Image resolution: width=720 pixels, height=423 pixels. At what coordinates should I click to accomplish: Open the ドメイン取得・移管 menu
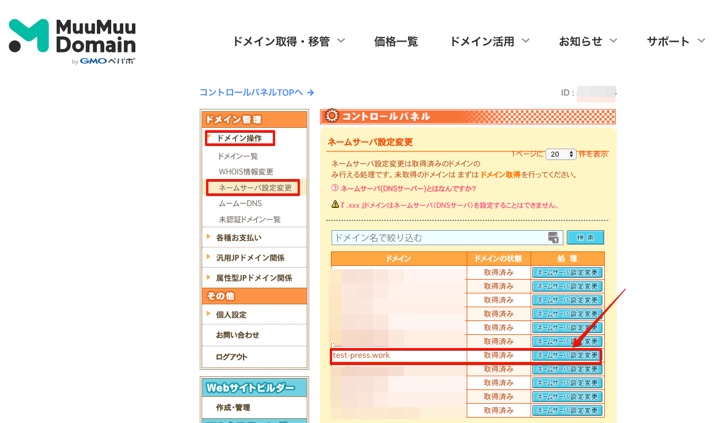pos(289,41)
